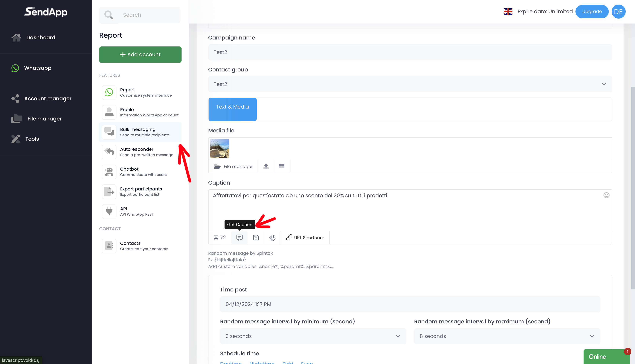Click the beach media thumbnail
Screen dimensions: 635x364
tap(219, 149)
